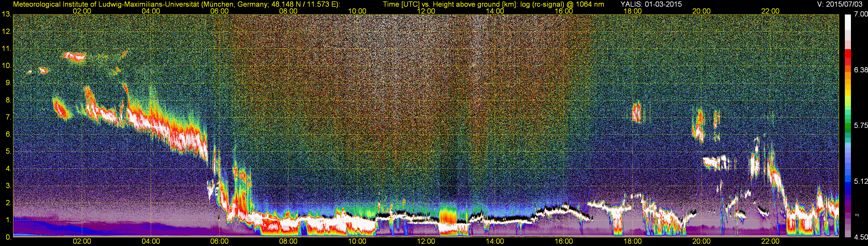Click the 14:00 label on the top time axis

click(495, 11)
